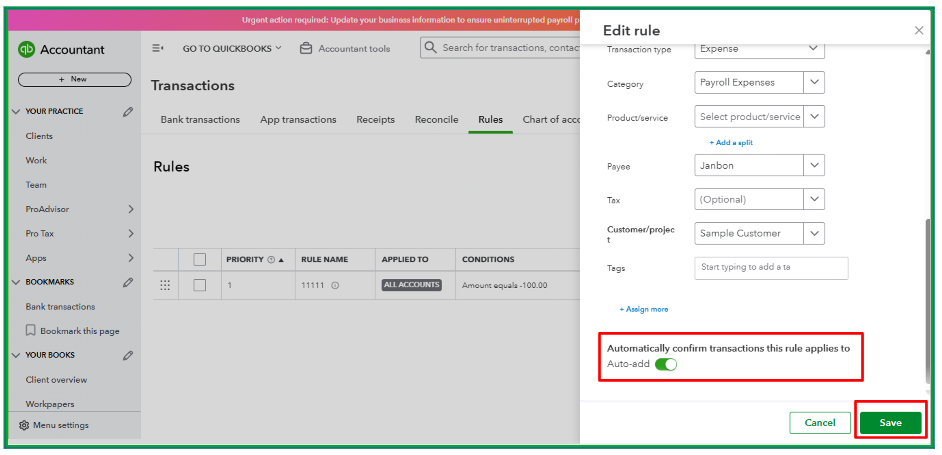Switch to the Receipts tab
942x455 pixels.
[x=375, y=120]
